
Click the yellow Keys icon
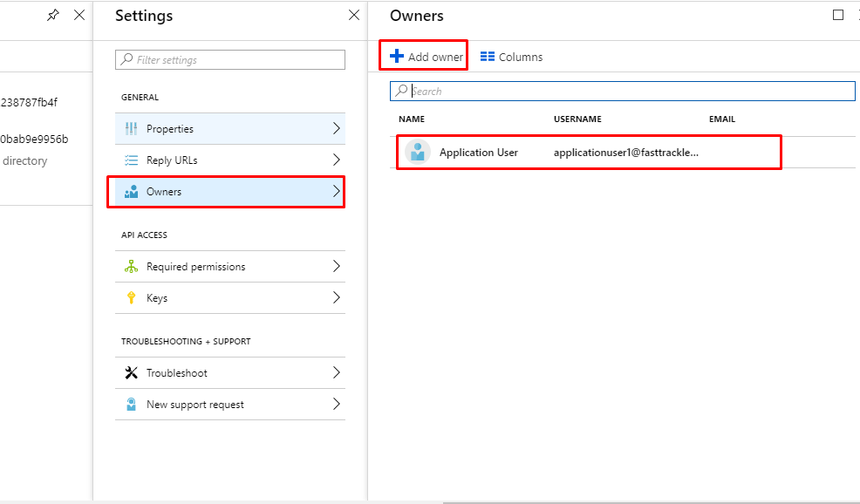[x=131, y=298]
